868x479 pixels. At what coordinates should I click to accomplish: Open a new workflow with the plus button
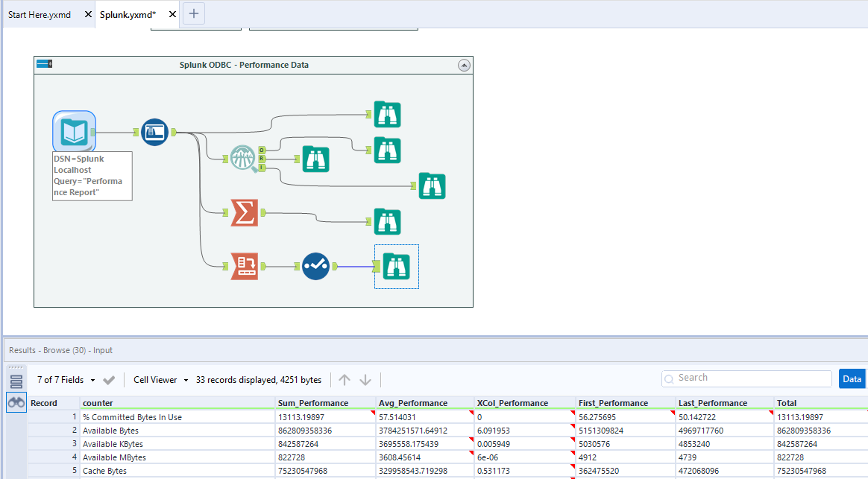pos(192,13)
